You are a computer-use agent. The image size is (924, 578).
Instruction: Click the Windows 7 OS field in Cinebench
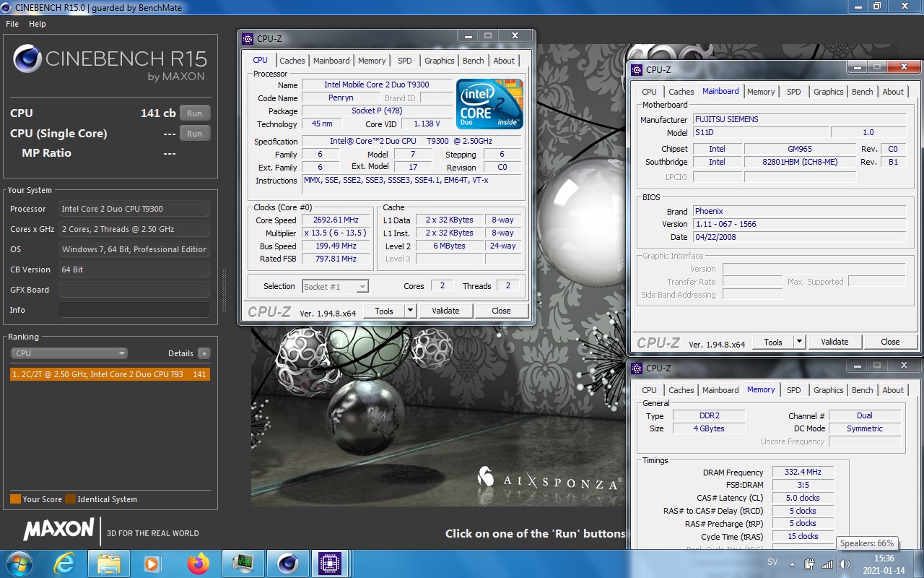(134, 249)
